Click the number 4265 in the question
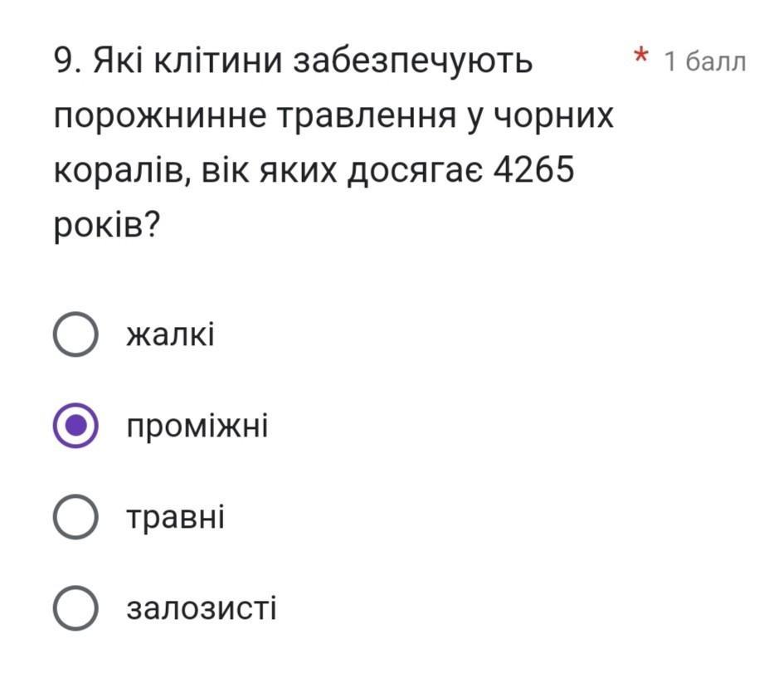784x678 pixels. click(533, 169)
